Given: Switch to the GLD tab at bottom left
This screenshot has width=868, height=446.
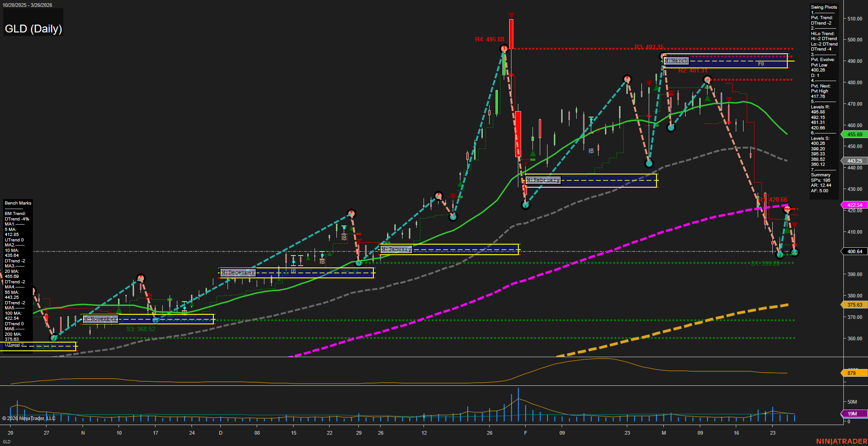Looking at the screenshot, I should click(x=7, y=442).
